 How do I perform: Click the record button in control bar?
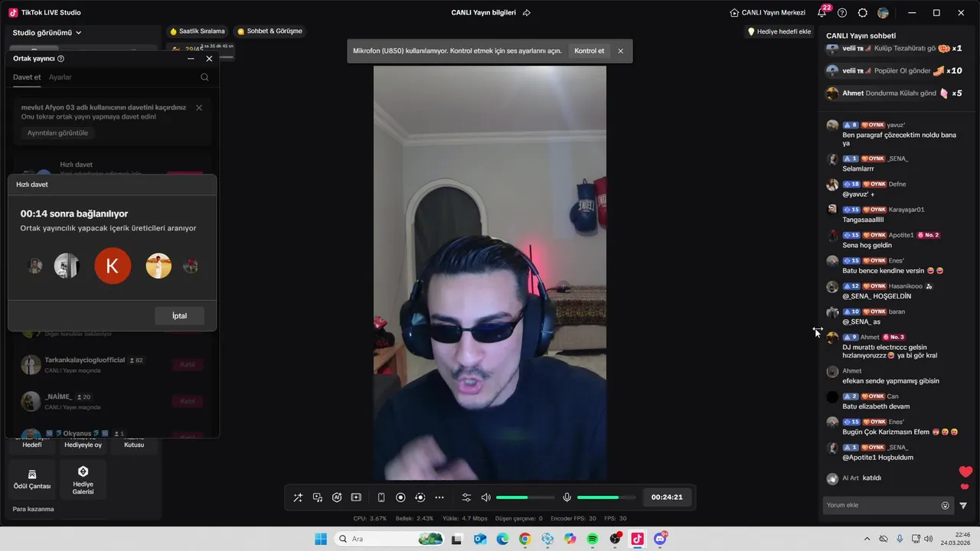click(x=400, y=497)
